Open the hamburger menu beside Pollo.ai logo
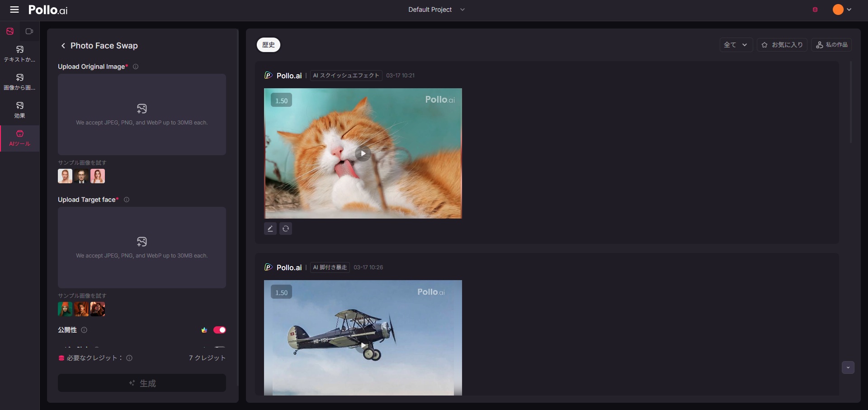868x410 pixels. pos(14,10)
